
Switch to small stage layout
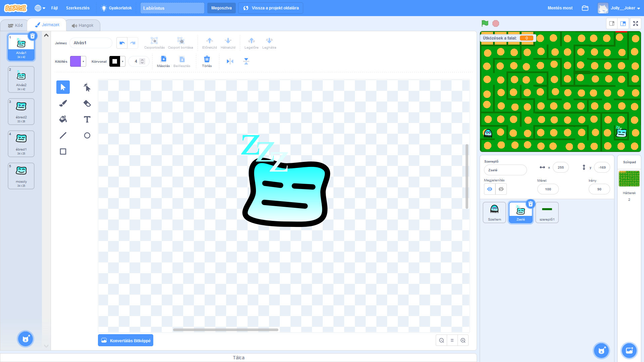tap(612, 23)
